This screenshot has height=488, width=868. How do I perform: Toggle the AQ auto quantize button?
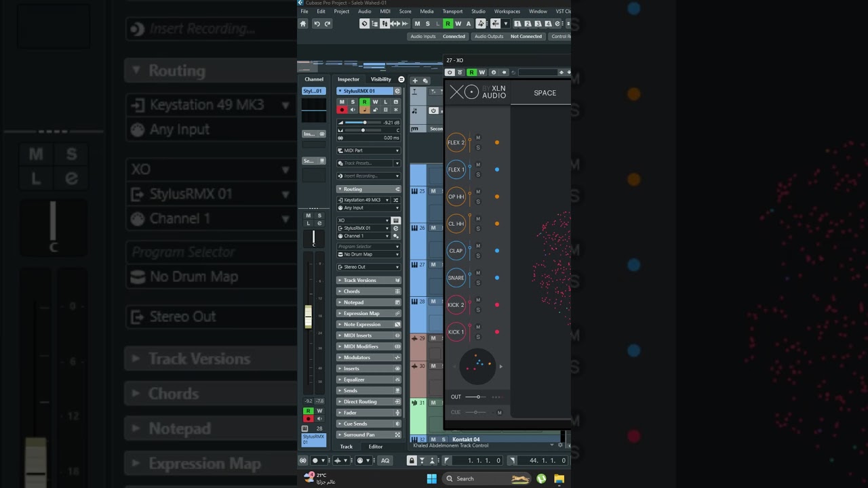pyautogui.click(x=385, y=460)
